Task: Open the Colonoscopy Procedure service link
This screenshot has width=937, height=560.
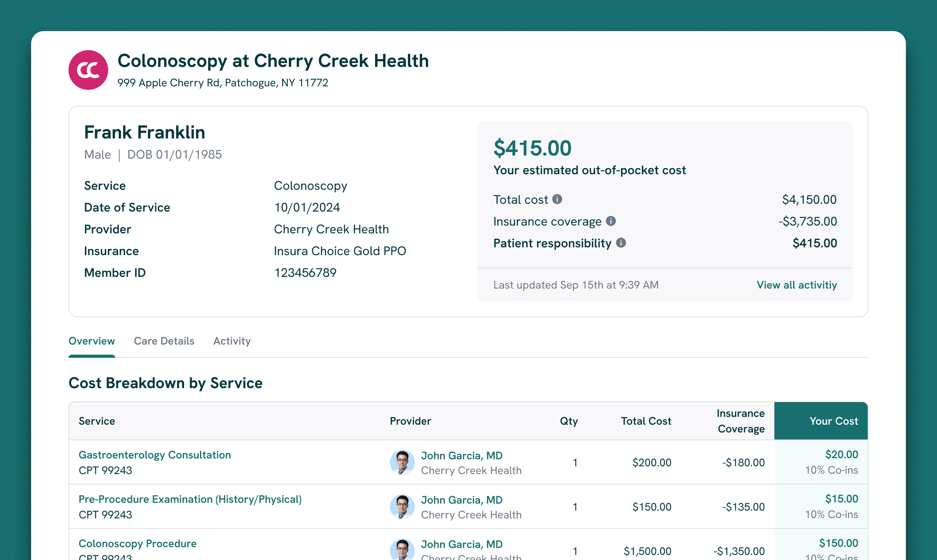Action: tap(137, 544)
